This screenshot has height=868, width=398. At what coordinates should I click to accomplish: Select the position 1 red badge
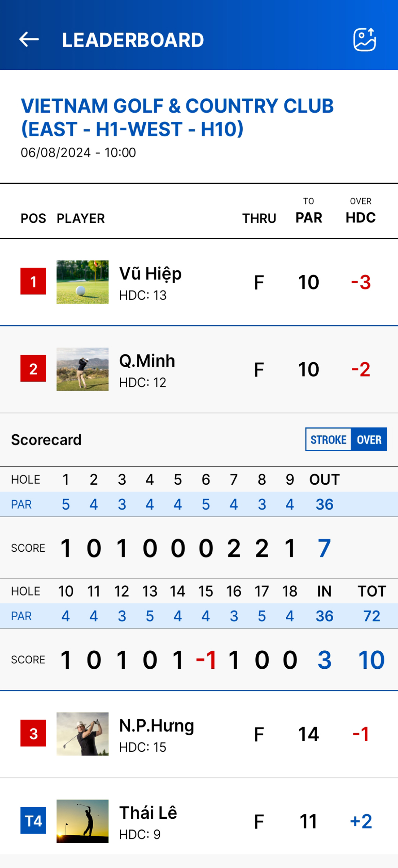33,281
